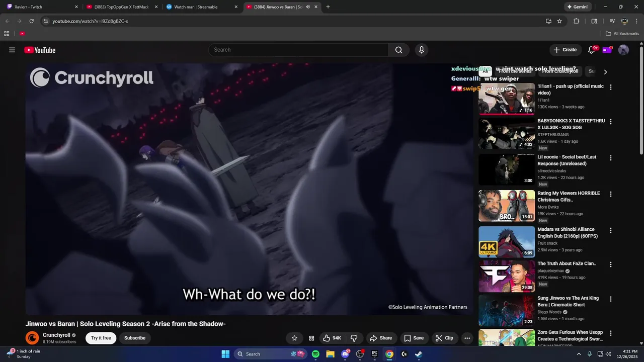Viewport: 644px width, 362px height.
Task: Open the media controls music-note icon
Action: (x=612, y=21)
